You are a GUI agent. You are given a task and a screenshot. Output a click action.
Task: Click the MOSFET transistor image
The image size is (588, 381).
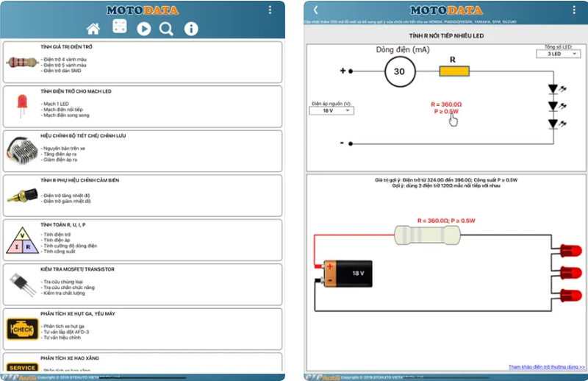(22, 285)
